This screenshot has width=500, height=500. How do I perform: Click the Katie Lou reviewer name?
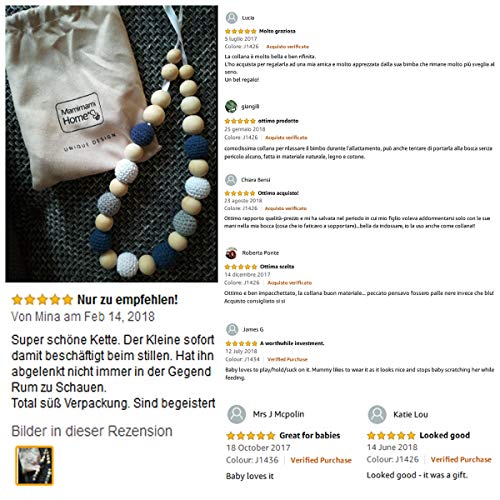point(411,414)
